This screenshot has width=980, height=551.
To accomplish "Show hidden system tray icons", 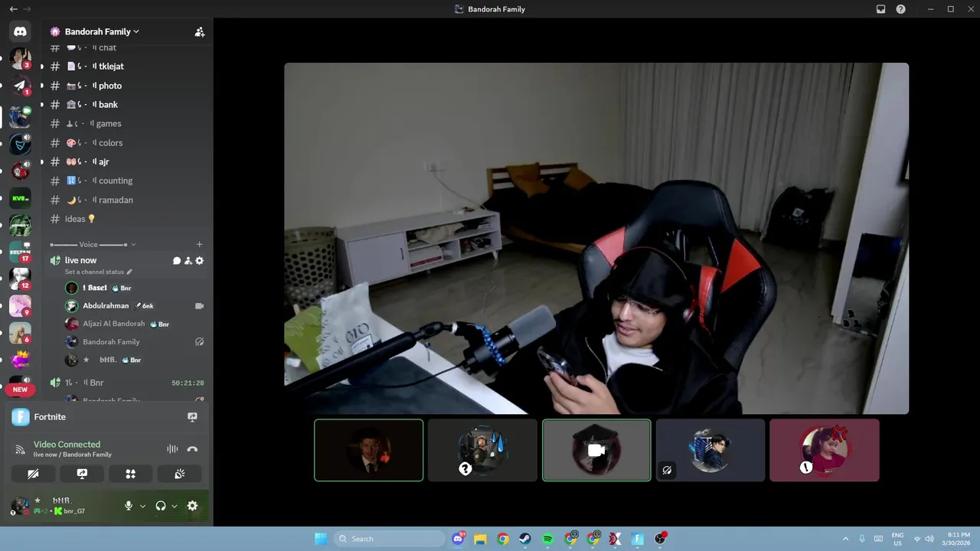I will click(845, 539).
